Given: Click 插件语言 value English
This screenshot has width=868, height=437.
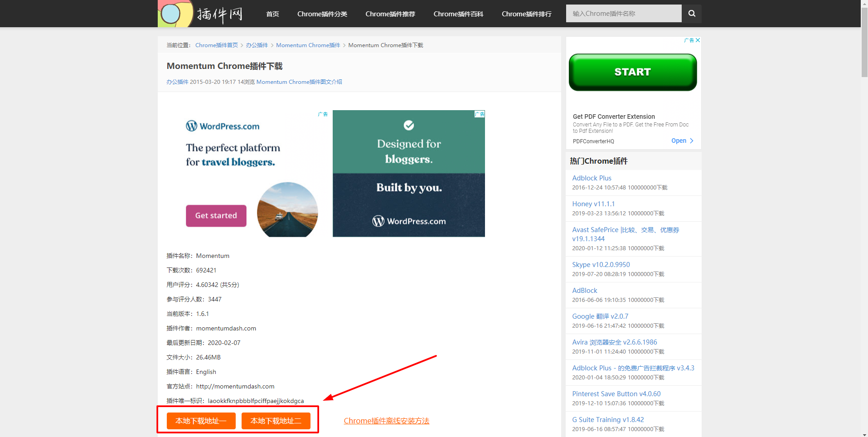Looking at the screenshot, I should click(x=206, y=372).
